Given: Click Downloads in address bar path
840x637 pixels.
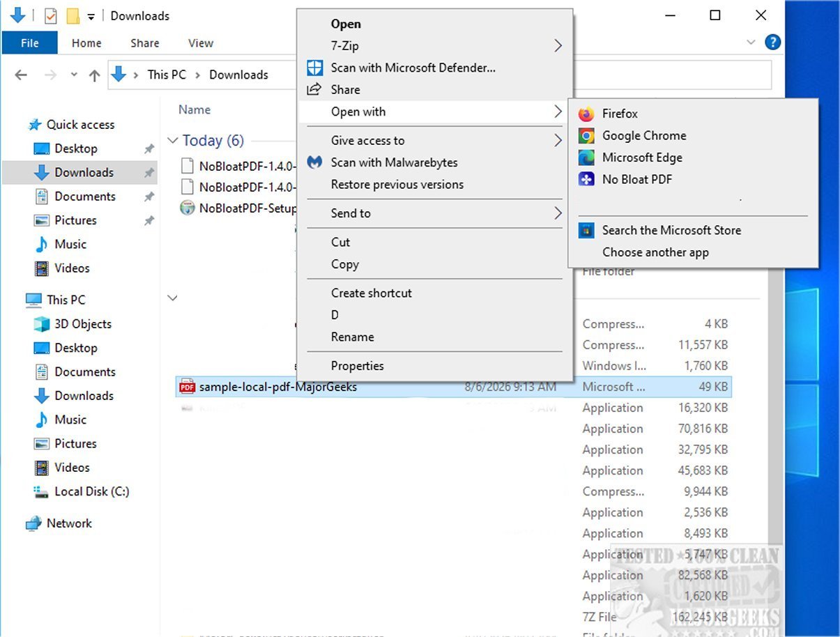Looking at the screenshot, I should tap(238, 75).
